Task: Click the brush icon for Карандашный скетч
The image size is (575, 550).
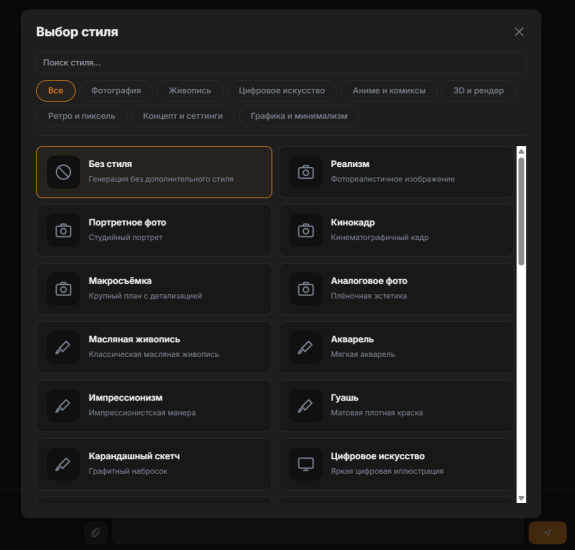Action: 63,464
